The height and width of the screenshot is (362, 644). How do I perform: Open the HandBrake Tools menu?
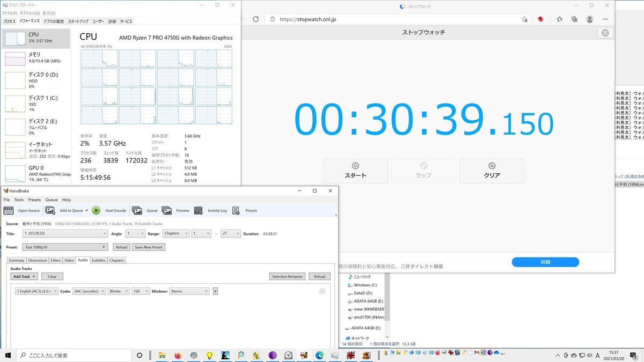click(19, 200)
